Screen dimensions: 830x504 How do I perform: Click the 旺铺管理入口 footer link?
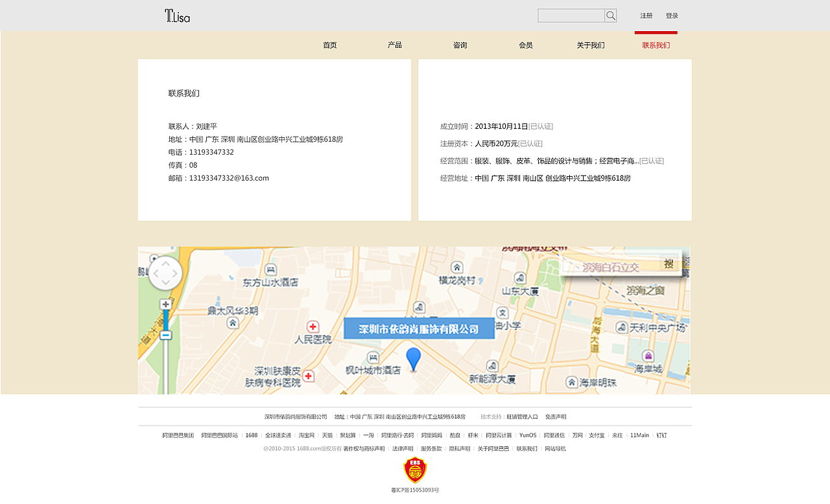click(523, 417)
